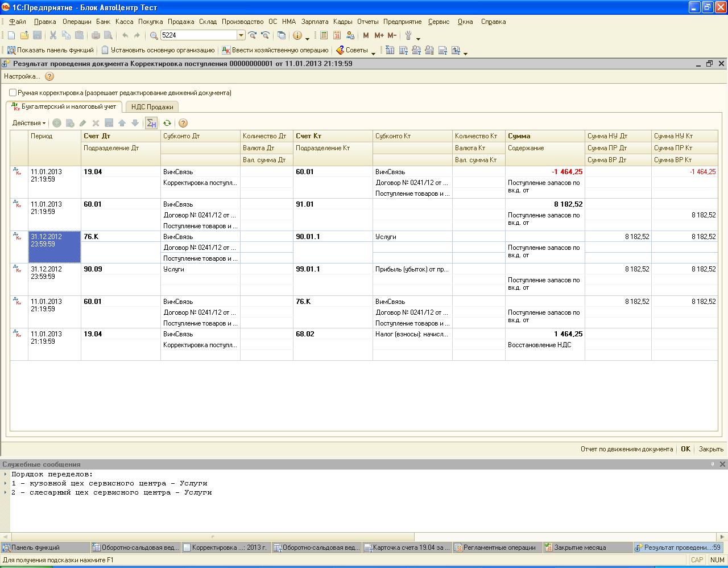Click Отчет по движениям документа
Viewport: 728px width, 568px height.
click(626, 449)
